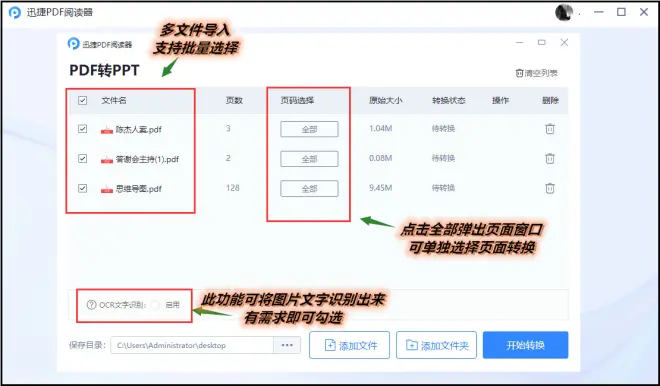Click the dialog's 迅捷PDF阅读器 logo icon
Viewport: 660px width, 386px height.
point(74,43)
